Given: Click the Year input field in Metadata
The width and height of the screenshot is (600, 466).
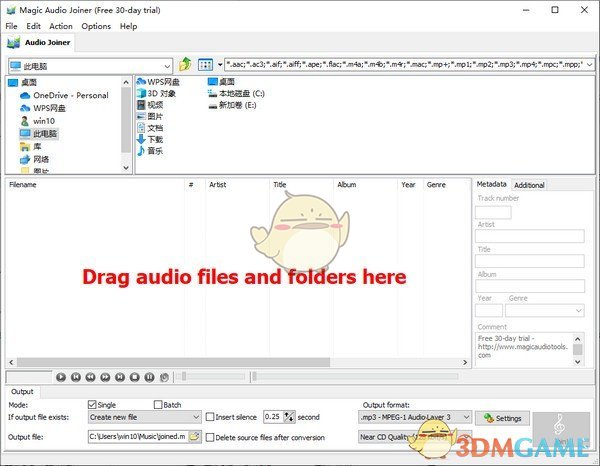Looking at the screenshot, I should (489, 311).
